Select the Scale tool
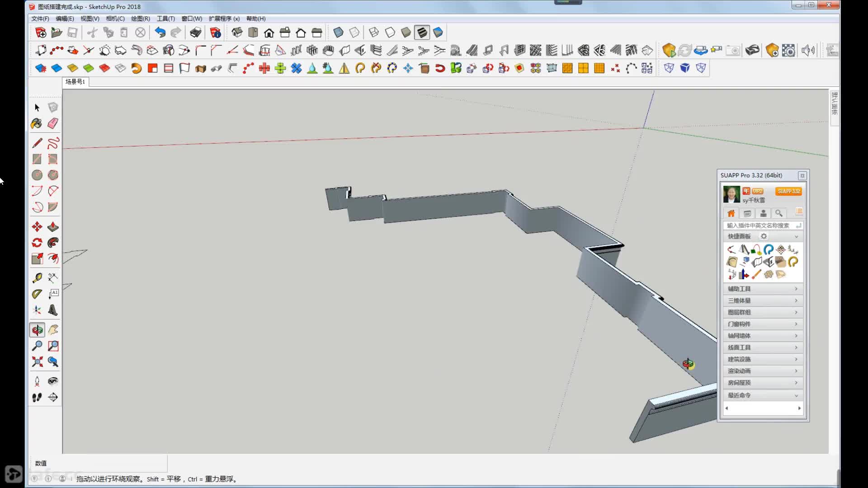This screenshot has width=868, height=488. click(x=37, y=258)
